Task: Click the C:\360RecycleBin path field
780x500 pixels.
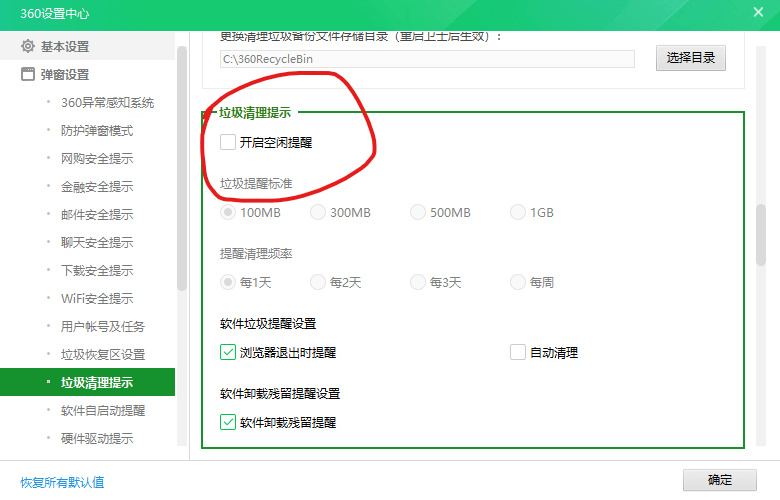Action: click(x=427, y=59)
